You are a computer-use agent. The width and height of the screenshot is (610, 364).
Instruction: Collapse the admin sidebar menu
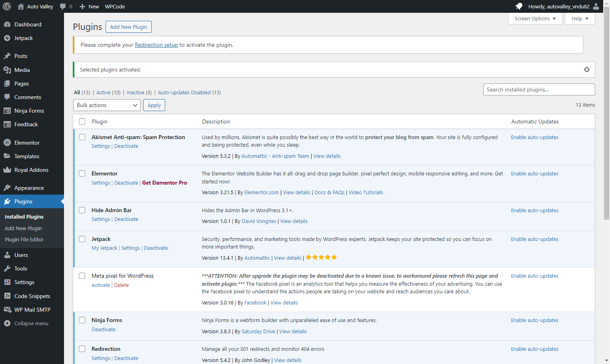point(26,323)
